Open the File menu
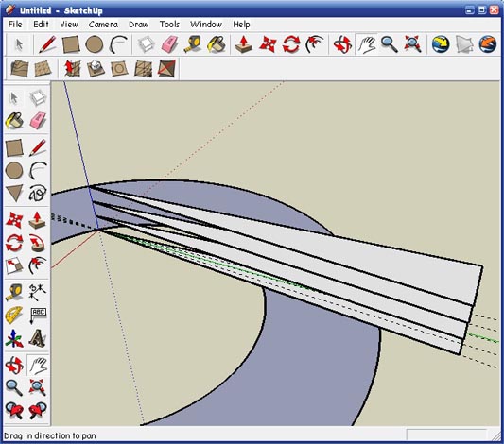 tap(15, 25)
